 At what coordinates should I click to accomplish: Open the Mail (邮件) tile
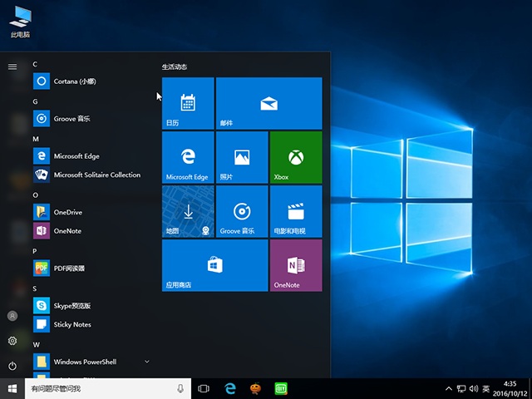tap(268, 103)
